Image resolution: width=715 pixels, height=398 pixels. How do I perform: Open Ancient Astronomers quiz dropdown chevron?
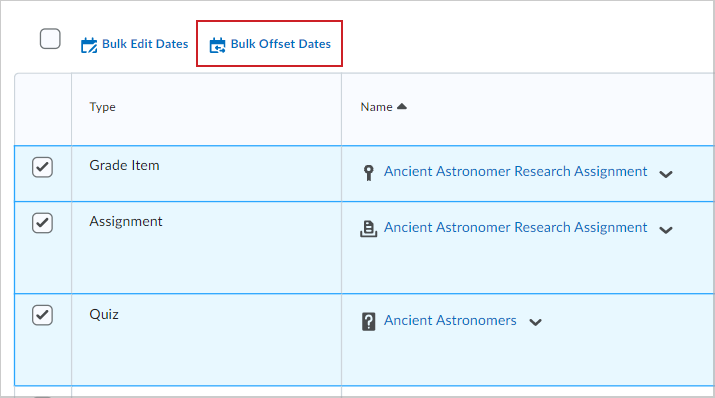tap(535, 322)
